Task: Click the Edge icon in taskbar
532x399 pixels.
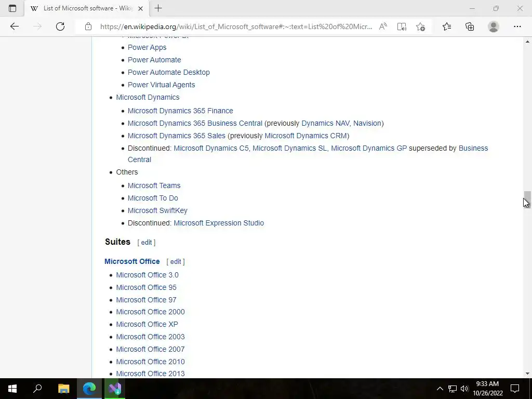Action: click(x=89, y=389)
